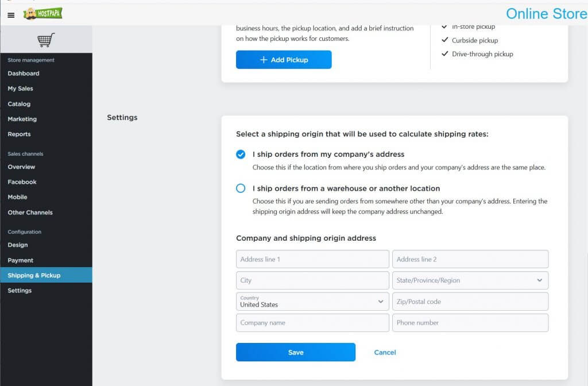588x386 pixels.
Task: Save the shipping origin settings
Action: 295,352
